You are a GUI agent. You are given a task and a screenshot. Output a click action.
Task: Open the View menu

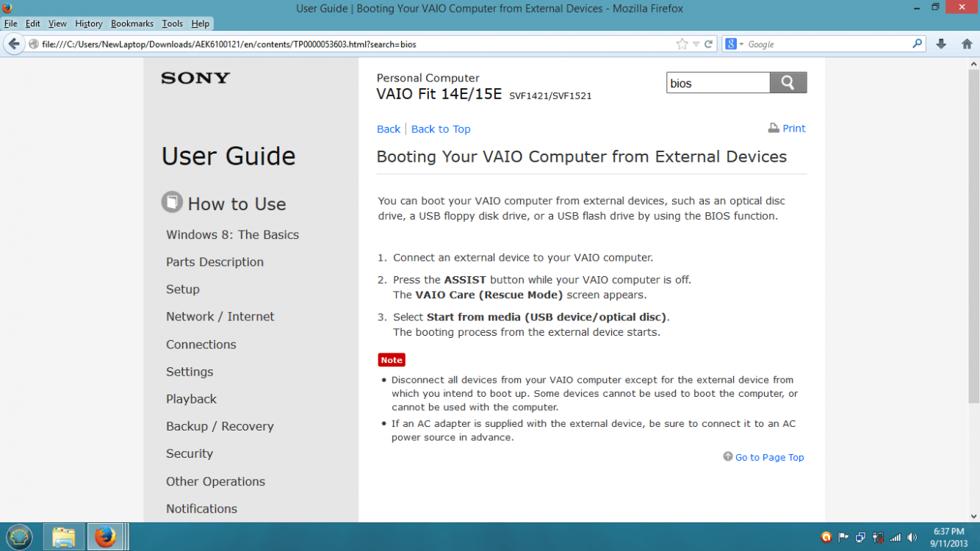click(57, 24)
